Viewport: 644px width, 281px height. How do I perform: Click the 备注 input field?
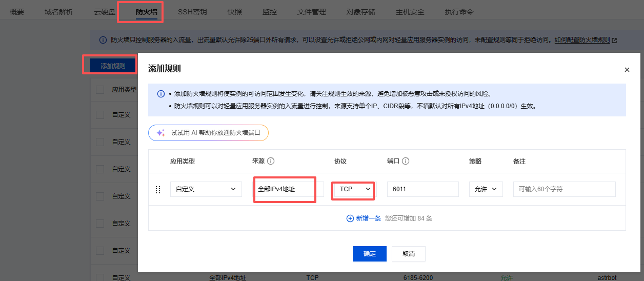[565, 189]
